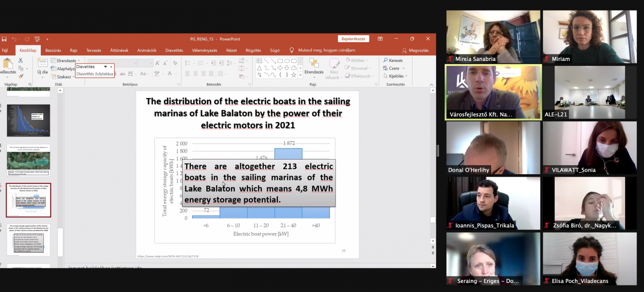
Task: Open the Szakasz section dropdown
Action: [x=63, y=77]
